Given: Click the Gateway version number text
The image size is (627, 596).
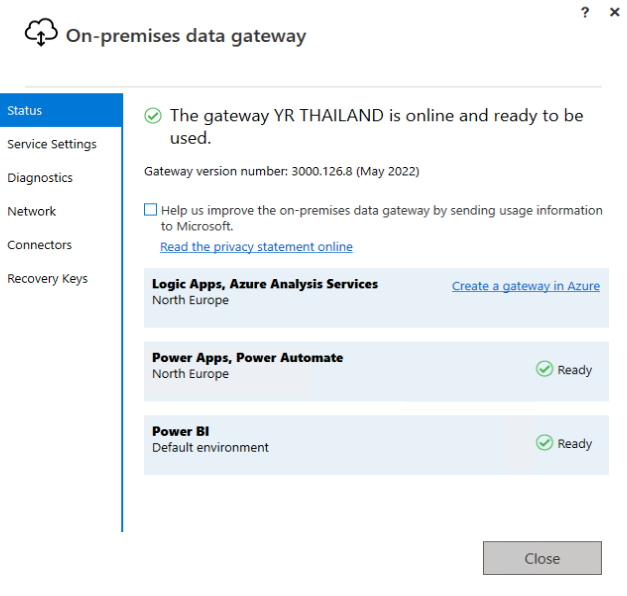Looking at the screenshot, I should coord(282,172).
